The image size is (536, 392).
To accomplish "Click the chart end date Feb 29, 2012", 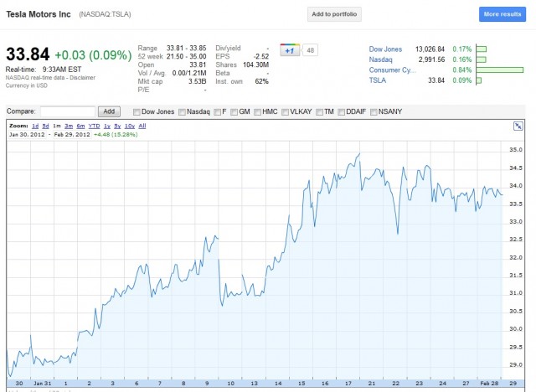I will pyautogui.click(x=72, y=135).
